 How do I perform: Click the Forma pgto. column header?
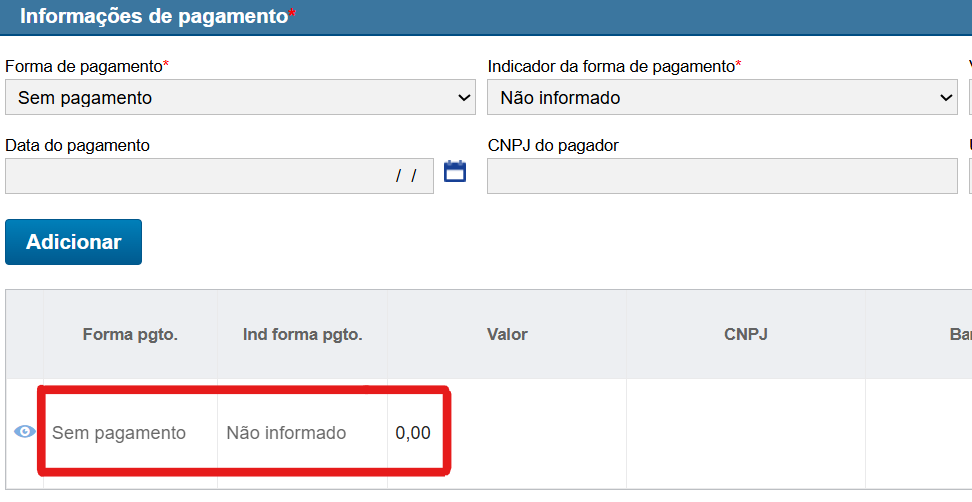[130, 334]
